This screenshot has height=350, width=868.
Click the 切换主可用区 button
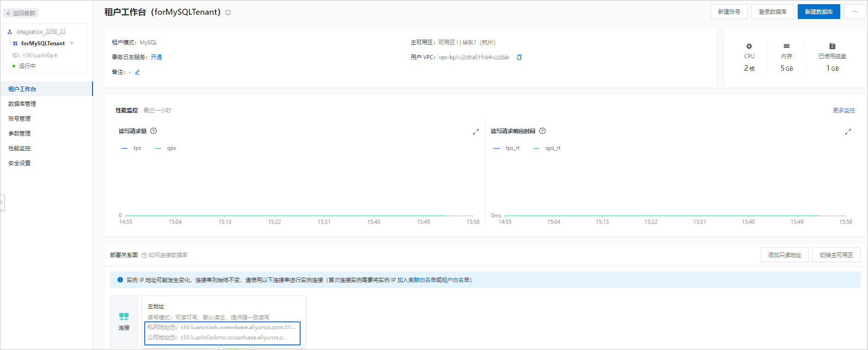(837, 255)
